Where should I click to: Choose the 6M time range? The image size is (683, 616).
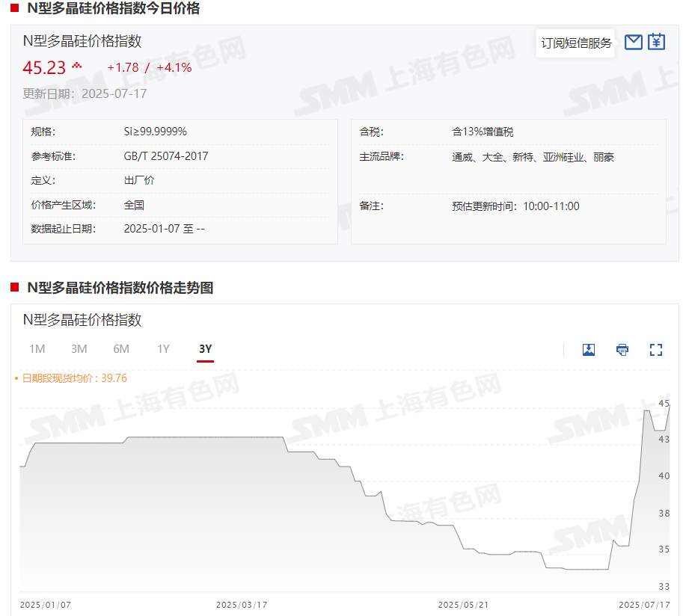coord(121,349)
